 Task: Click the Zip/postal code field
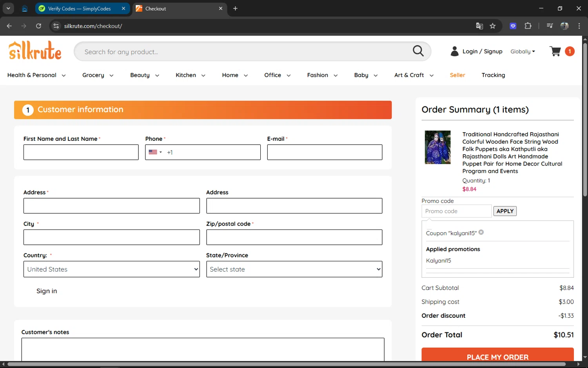tap(294, 237)
